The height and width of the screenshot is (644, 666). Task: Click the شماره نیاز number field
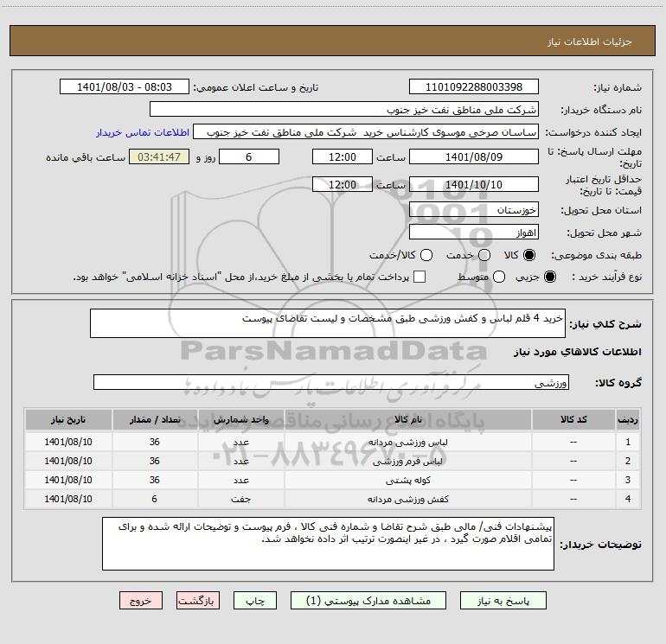pyautogui.click(x=474, y=87)
